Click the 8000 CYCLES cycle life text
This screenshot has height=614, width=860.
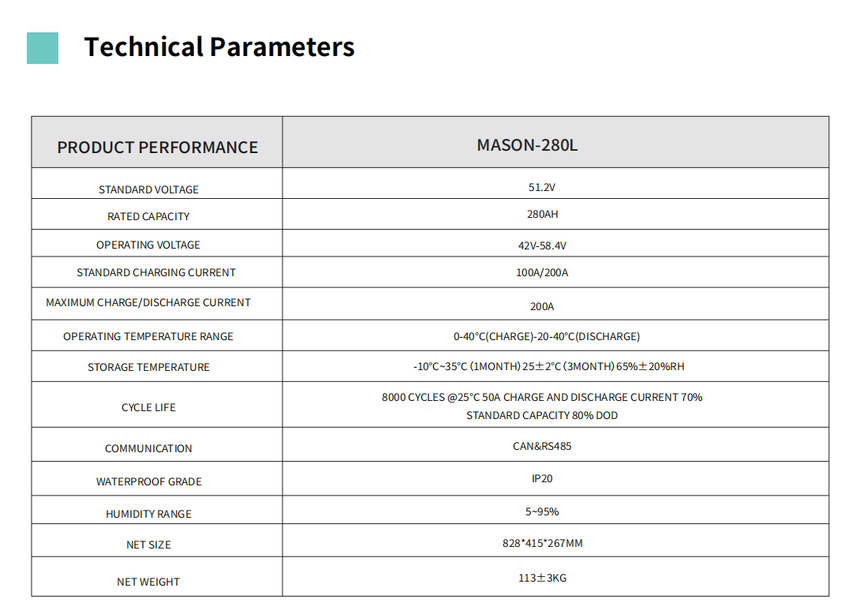[542, 406]
